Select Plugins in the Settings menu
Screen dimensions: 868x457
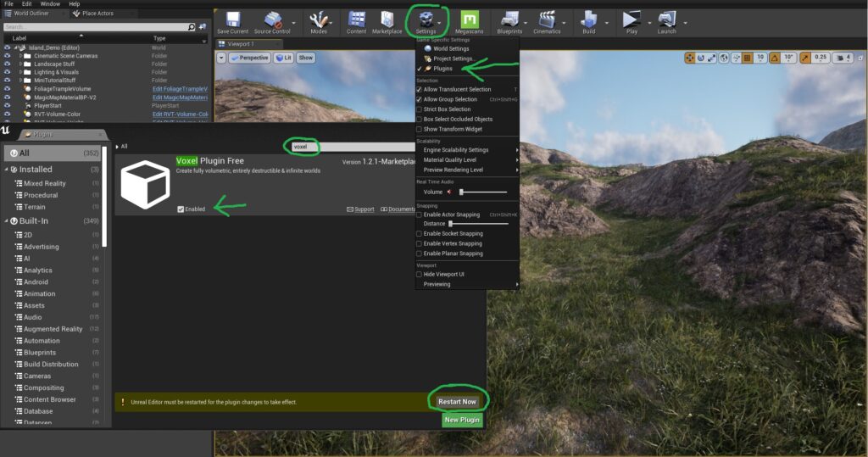(x=442, y=69)
